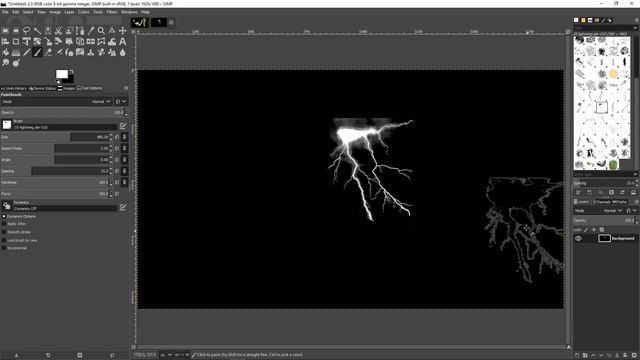Refresh brushes button in brushes panel
The height and width of the screenshot is (360, 640).
coord(622,192)
